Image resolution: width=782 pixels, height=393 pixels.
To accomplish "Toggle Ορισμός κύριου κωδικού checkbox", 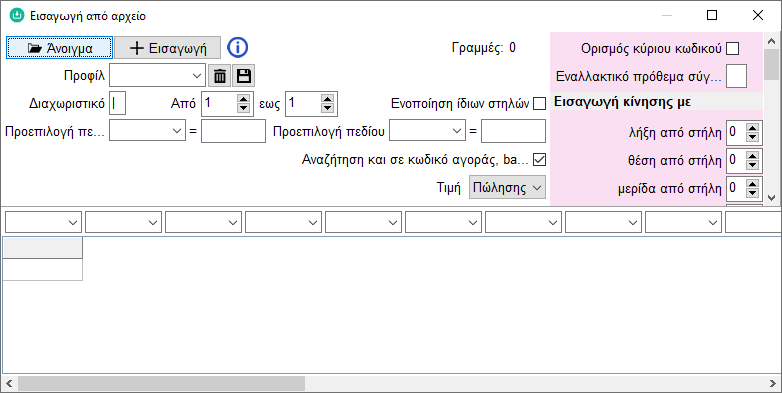I will click(733, 48).
